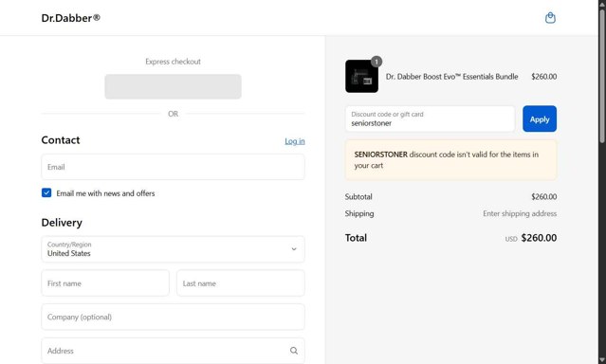Click the Last name field
This screenshot has height=364, width=606.
(x=240, y=283)
